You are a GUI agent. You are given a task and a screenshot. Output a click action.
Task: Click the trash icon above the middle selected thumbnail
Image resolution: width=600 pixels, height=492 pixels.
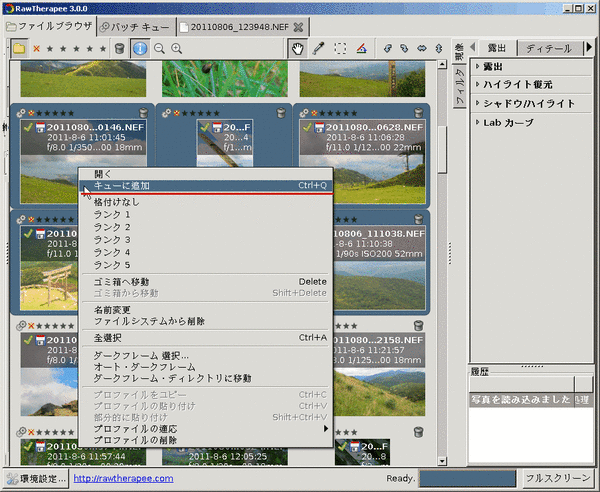281,112
